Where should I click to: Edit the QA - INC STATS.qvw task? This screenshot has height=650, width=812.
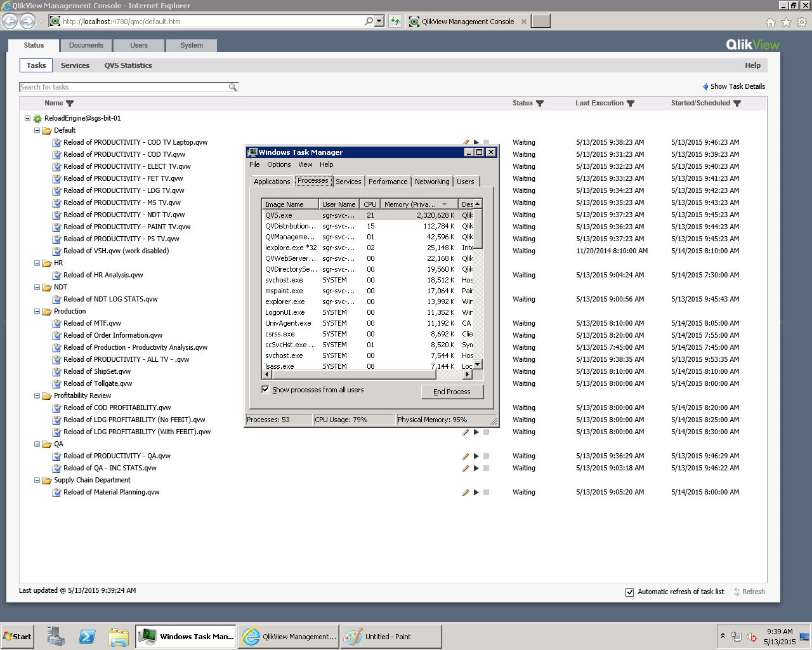tap(466, 468)
